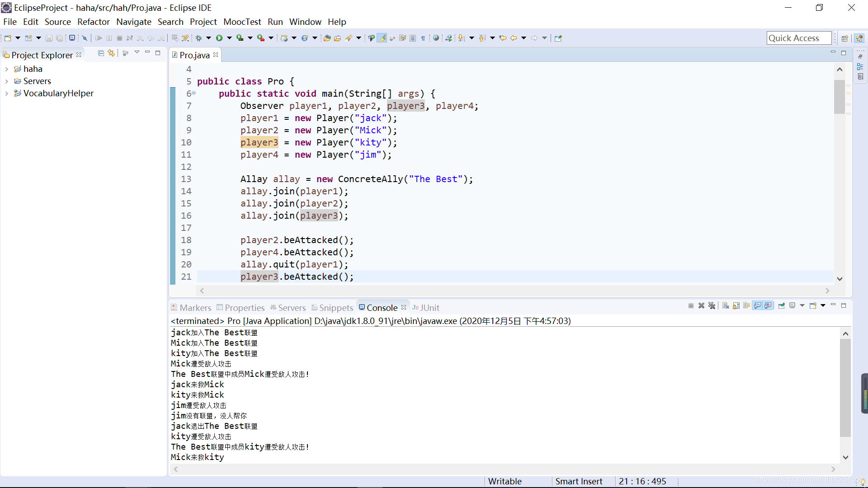Image resolution: width=868 pixels, height=488 pixels.
Task: Click Open Perspective icon near Quick Access
Action: (x=844, y=38)
